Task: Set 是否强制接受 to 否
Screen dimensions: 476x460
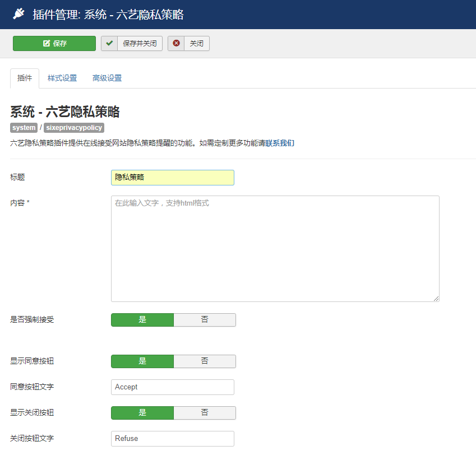Action: (205, 319)
